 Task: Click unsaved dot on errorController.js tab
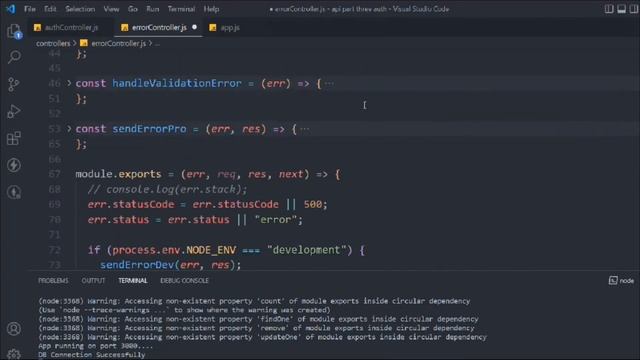[x=194, y=27]
